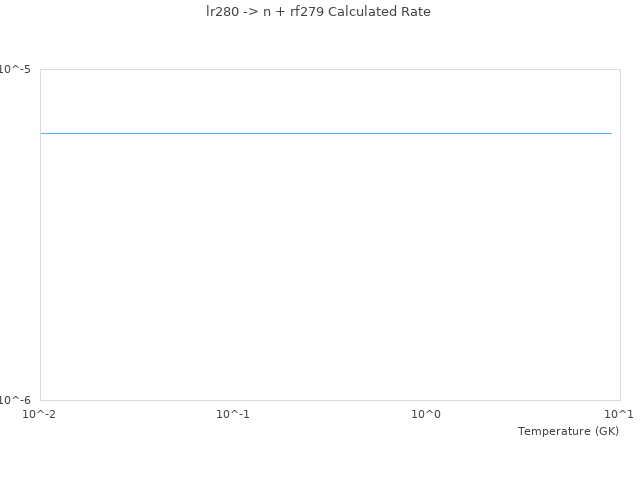The width and height of the screenshot is (640, 480).
Task: Click the 10^1 x-axis tick label
Action: tap(618, 414)
